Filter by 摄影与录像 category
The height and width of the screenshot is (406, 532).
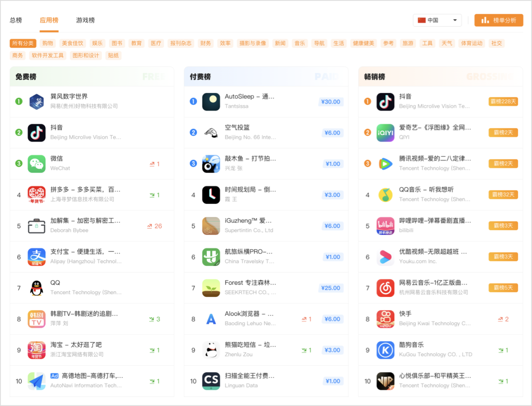point(253,43)
